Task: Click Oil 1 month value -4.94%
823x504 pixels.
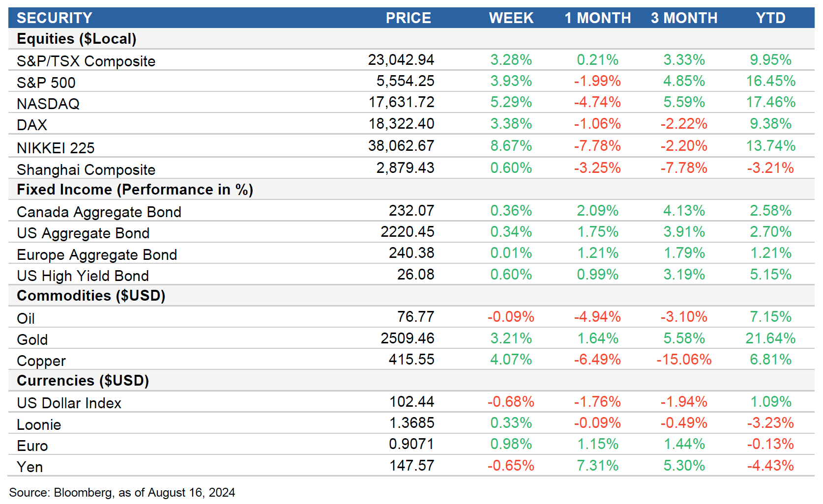Action: click(x=597, y=317)
